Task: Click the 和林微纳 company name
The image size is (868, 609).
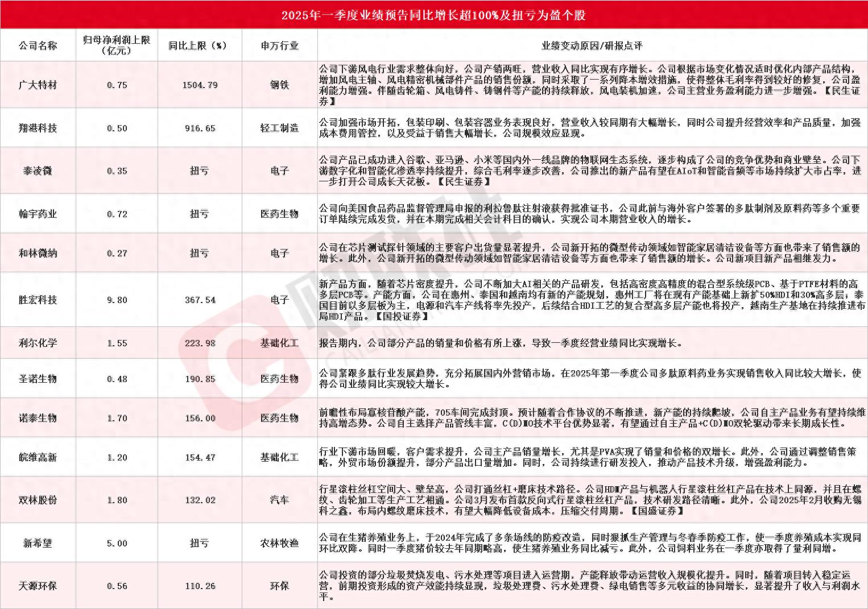Action: [x=38, y=253]
